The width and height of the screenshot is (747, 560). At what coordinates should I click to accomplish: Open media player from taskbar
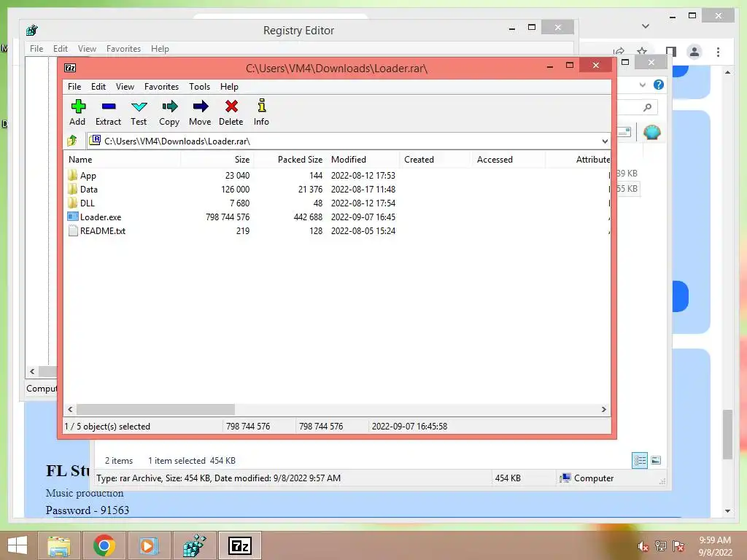148,545
